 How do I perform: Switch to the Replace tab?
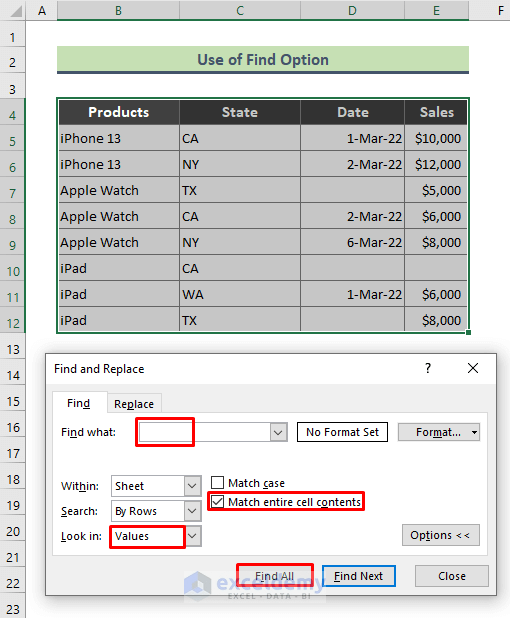click(x=134, y=404)
